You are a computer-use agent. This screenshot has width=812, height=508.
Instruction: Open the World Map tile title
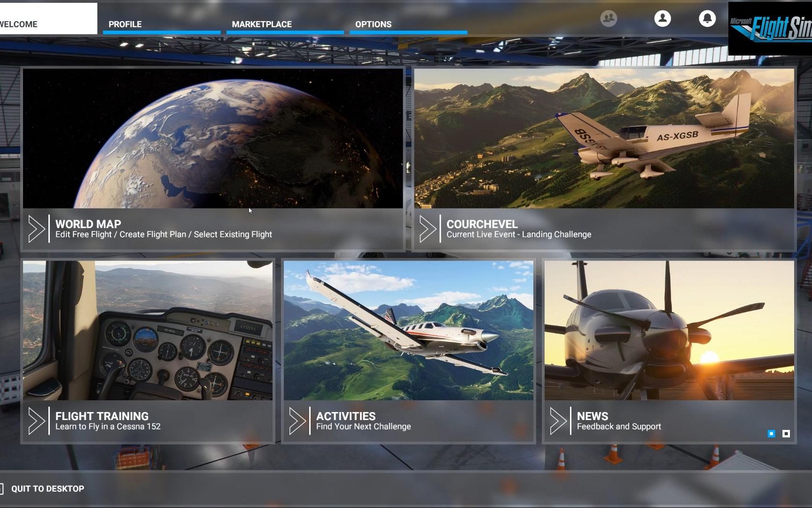pyautogui.click(x=88, y=224)
